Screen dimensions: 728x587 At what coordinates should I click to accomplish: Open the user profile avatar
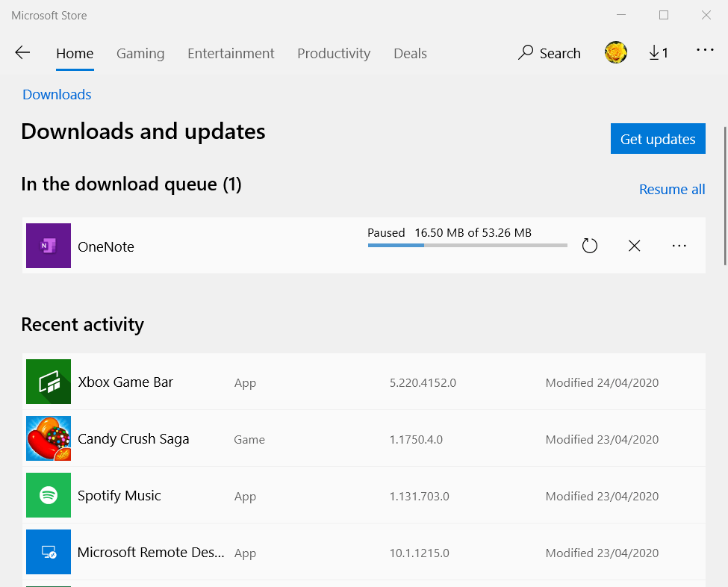tap(616, 53)
